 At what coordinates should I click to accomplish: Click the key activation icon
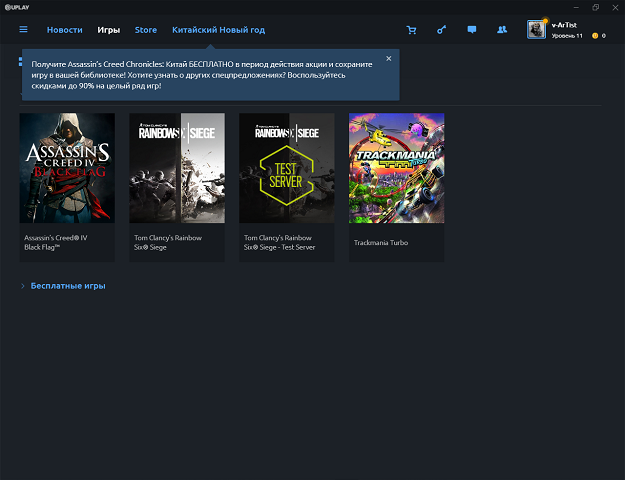[441, 30]
